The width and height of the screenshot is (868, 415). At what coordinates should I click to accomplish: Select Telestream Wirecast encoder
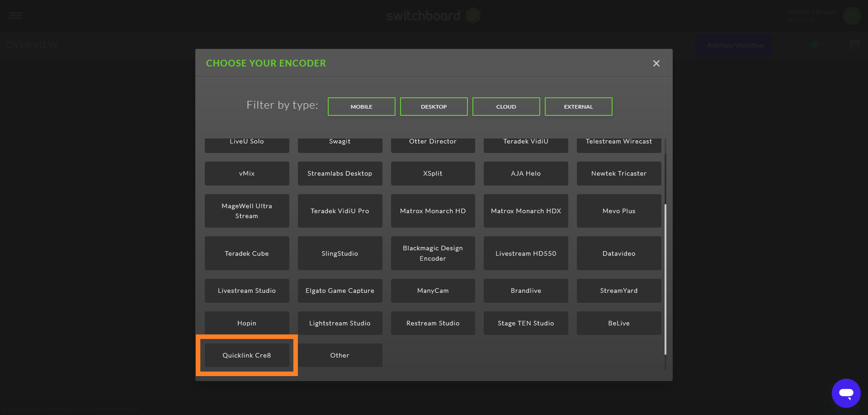pyautogui.click(x=619, y=145)
